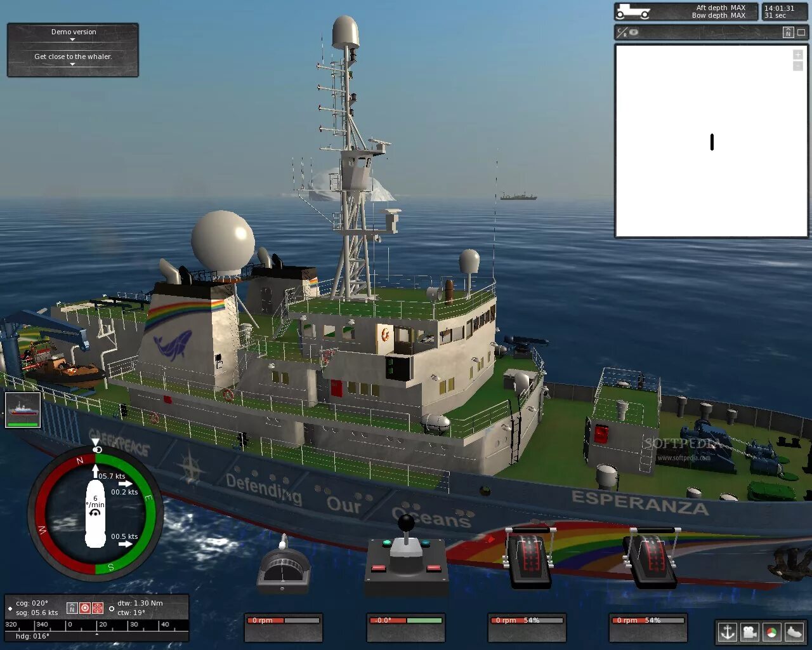Click the north-up N icon on map toolbar
Image resolution: width=812 pixels, height=650 pixels.
pyautogui.click(x=788, y=32)
